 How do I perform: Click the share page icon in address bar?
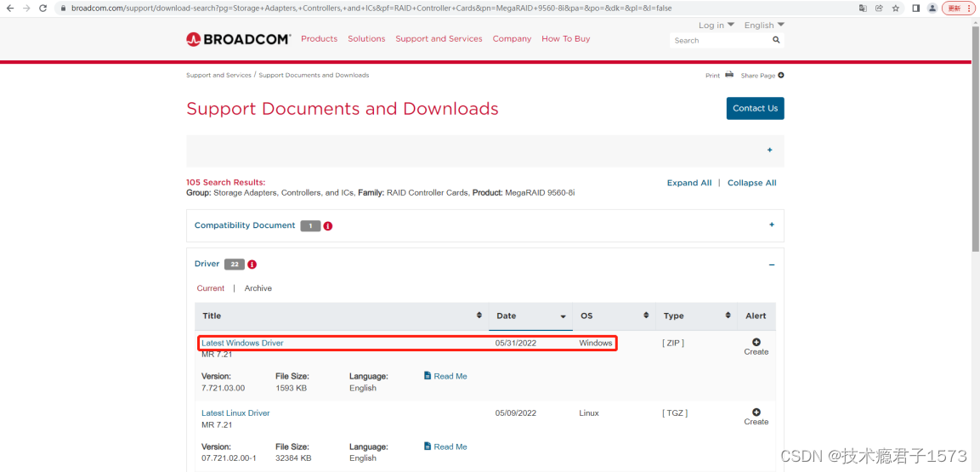880,9
